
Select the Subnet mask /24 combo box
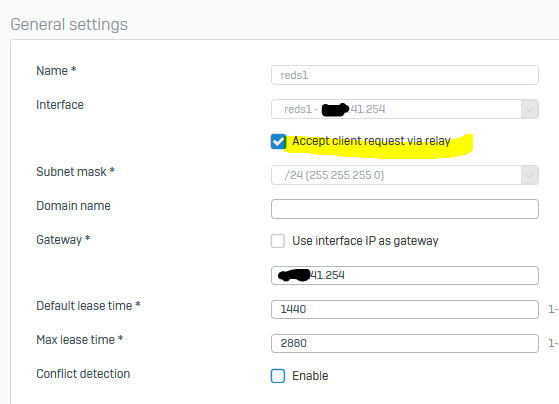click(405, 175)
